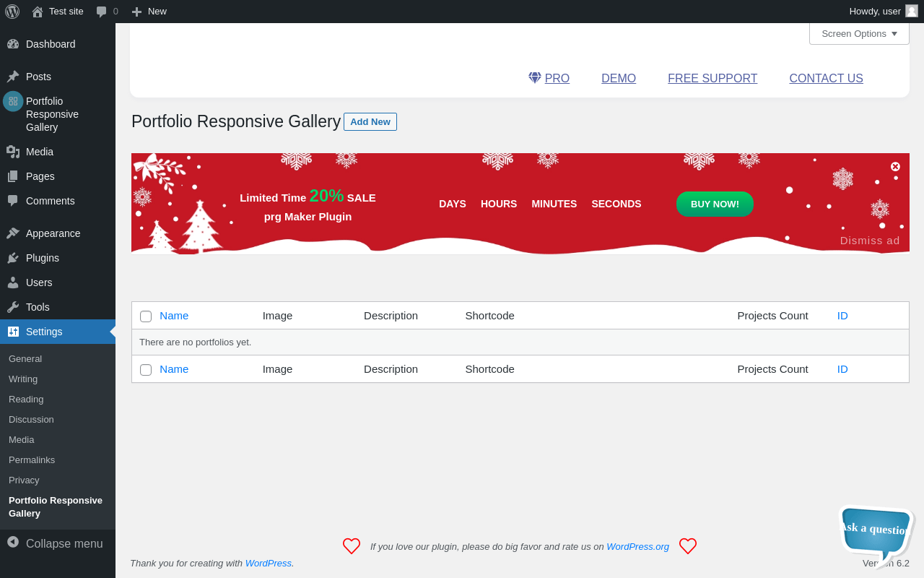Click the Collapse menu arrow icon

pyautogui.click(x=13, y=542)
